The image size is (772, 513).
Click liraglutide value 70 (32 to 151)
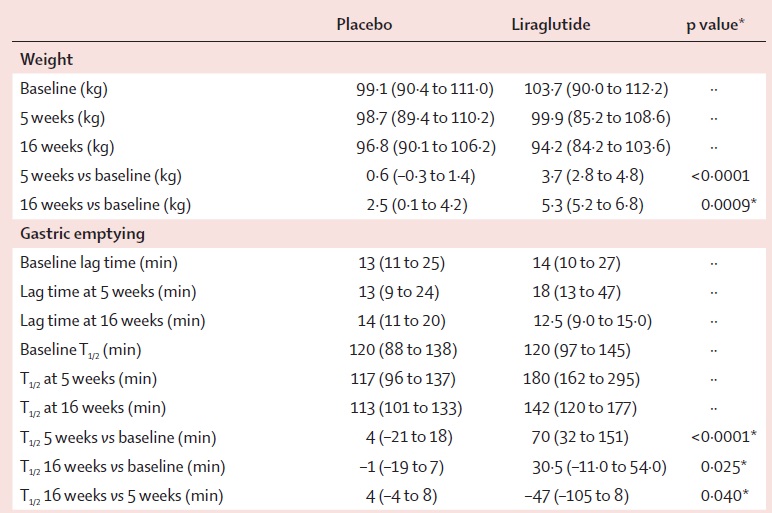pyautogui.click(x=580, y=437)
